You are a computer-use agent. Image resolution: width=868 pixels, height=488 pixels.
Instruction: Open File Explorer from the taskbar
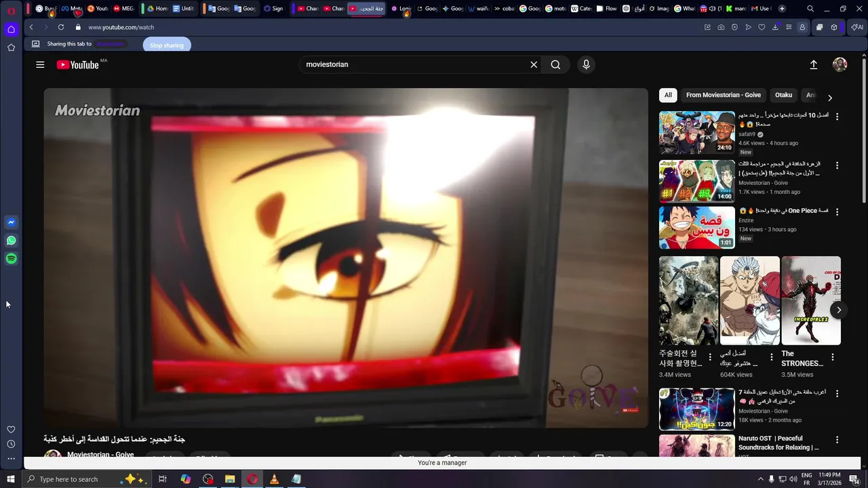[230, 479]
